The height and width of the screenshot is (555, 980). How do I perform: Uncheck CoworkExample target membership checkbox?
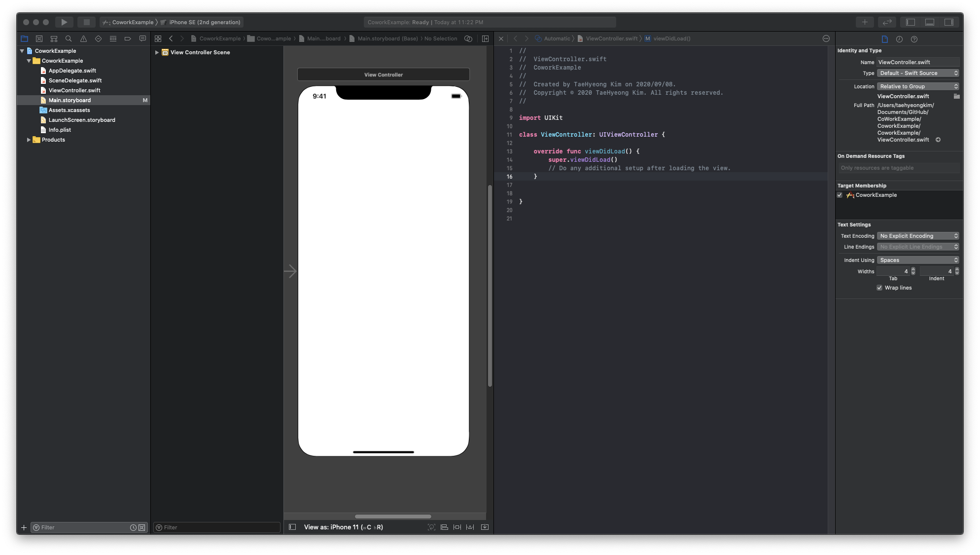(840, 195)
